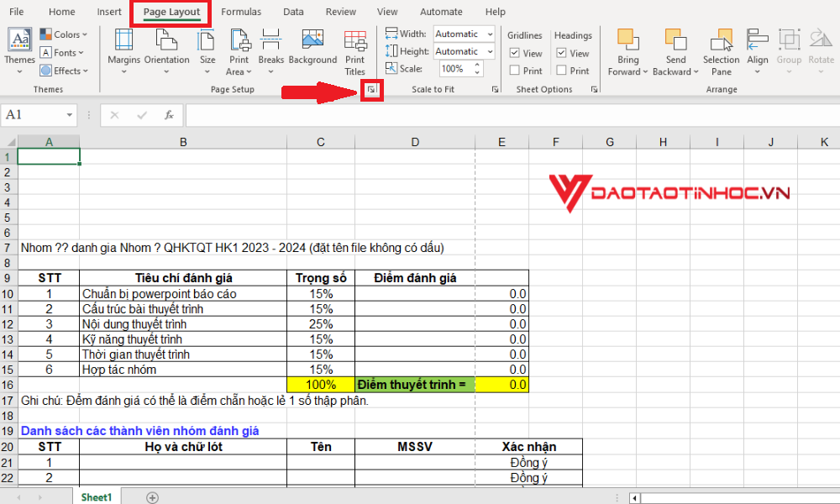840x504 pixels.
Task: Select the Sheet1 worksheet tab
Action: tap(96, 496)
